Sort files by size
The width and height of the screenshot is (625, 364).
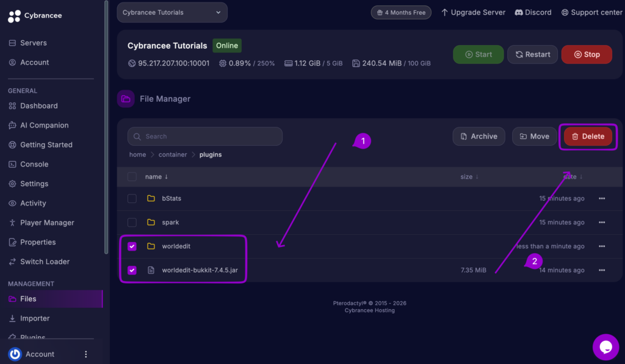[469, 176]
